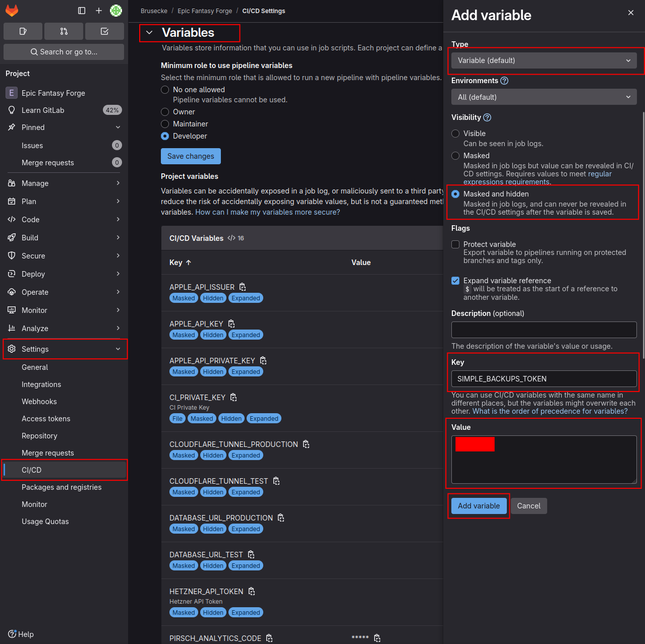
Task: Copy the APPLE_API_PRIVATE_KEY key icon
Action: pyautogui.click(x=263, y=360)
